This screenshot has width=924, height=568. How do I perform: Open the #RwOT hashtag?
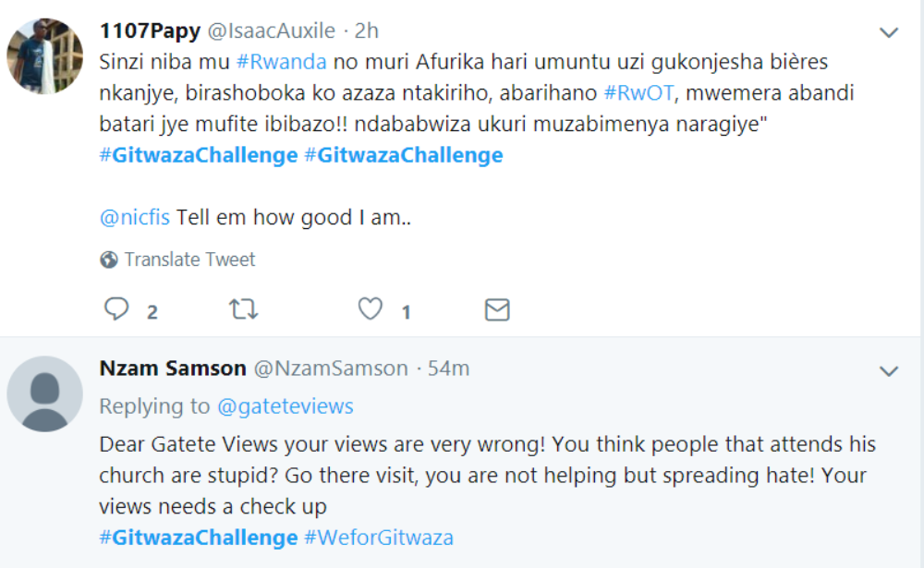pyautogui.click(x=638, y=92)
